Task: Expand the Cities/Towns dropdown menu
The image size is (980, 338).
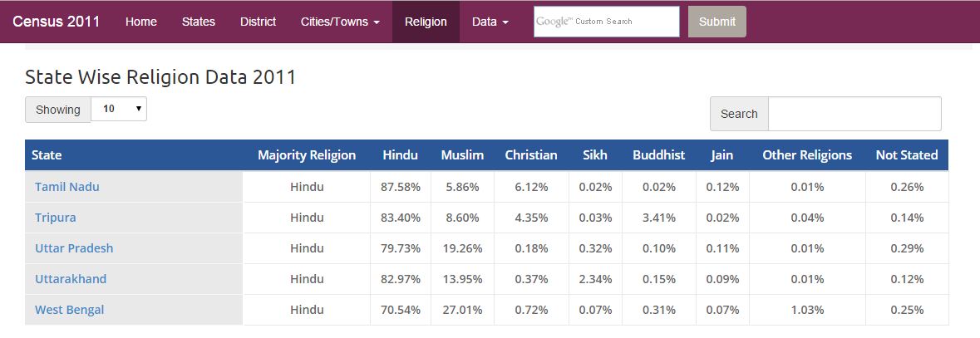Action: pos(341,22)
